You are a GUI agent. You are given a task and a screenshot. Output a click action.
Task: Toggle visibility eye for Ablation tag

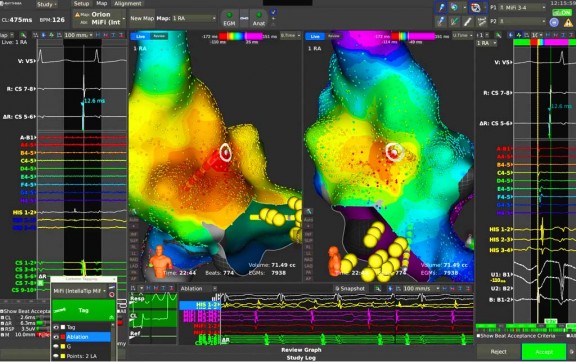coord(56,337)
